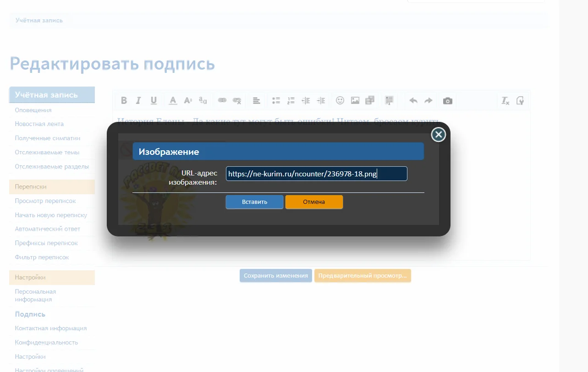Create a numbered list

click(291, 100)
